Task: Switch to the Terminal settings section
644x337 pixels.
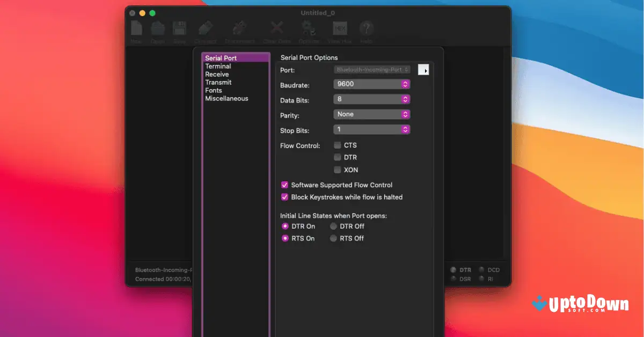Action: (218, 65)
